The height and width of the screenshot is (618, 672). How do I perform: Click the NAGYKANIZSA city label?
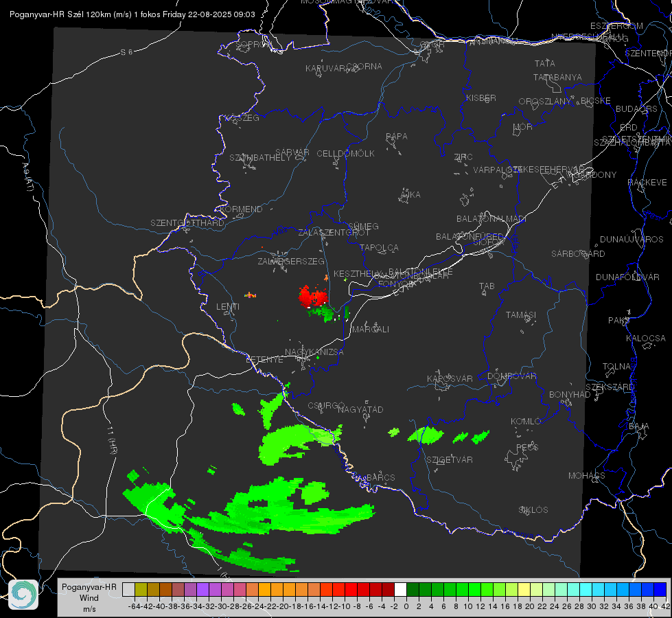point(314,352)
